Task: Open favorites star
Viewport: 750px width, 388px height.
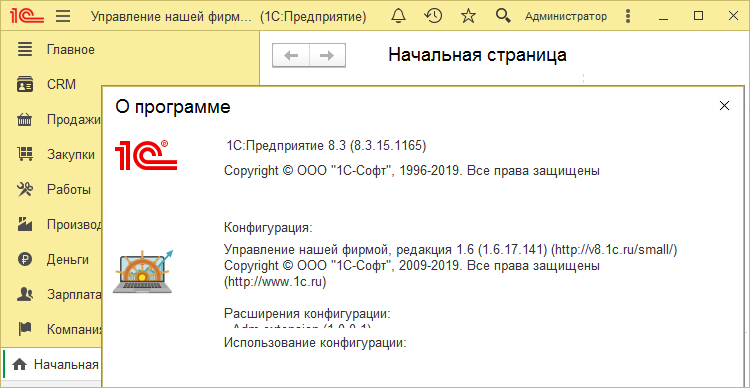Action: [468, 16]
